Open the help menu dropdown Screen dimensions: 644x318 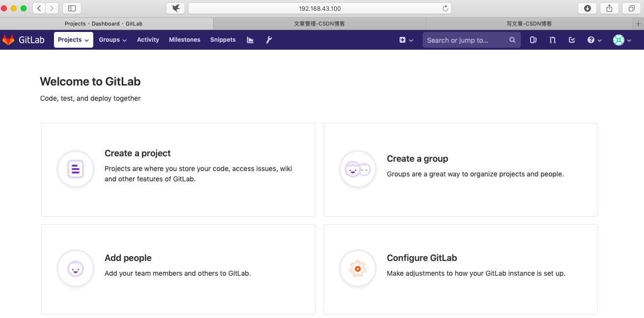point(594,40)
